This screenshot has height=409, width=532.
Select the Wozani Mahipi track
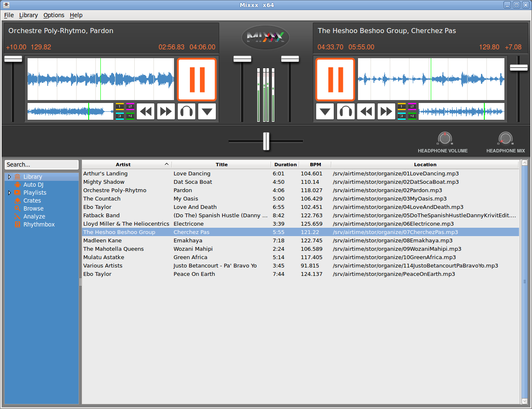(x=300, y=249)
